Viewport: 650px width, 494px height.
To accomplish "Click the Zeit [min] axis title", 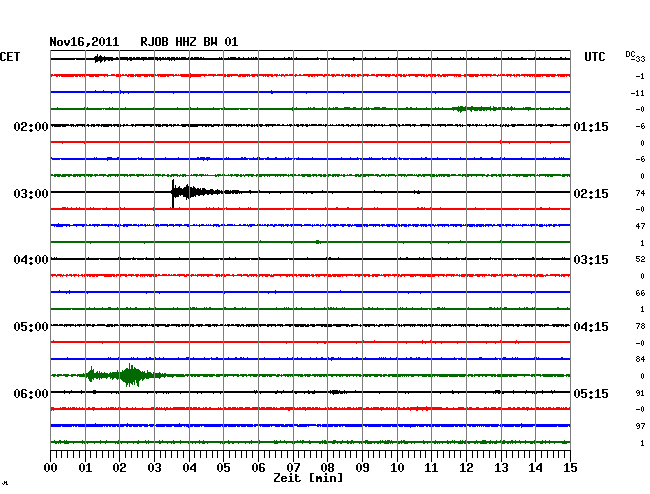I will (308, 478).
